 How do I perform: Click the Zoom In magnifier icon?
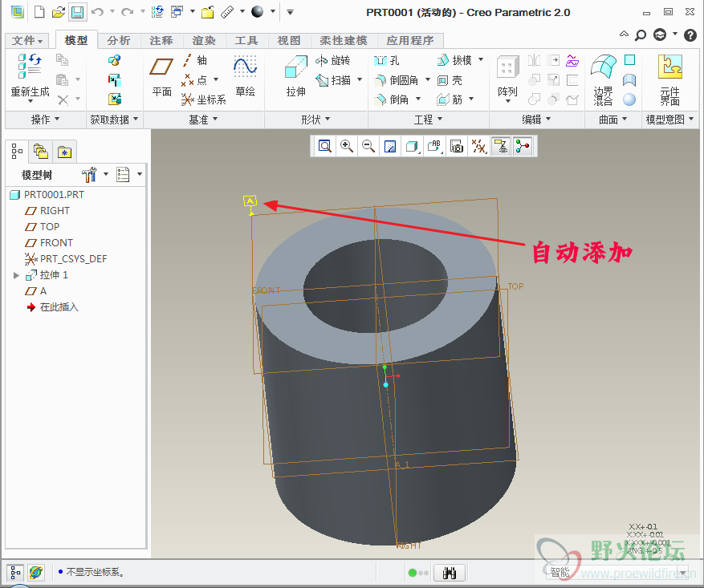[347, 146]
